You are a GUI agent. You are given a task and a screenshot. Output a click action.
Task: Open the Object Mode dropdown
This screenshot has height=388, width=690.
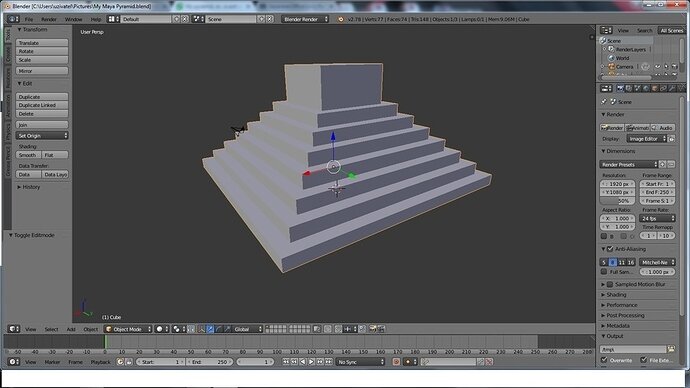point(128,329)
